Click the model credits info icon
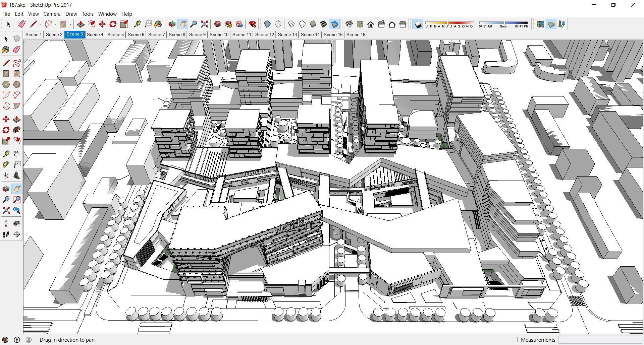Screen dimensions: 644x345 (x=17, y=340)
